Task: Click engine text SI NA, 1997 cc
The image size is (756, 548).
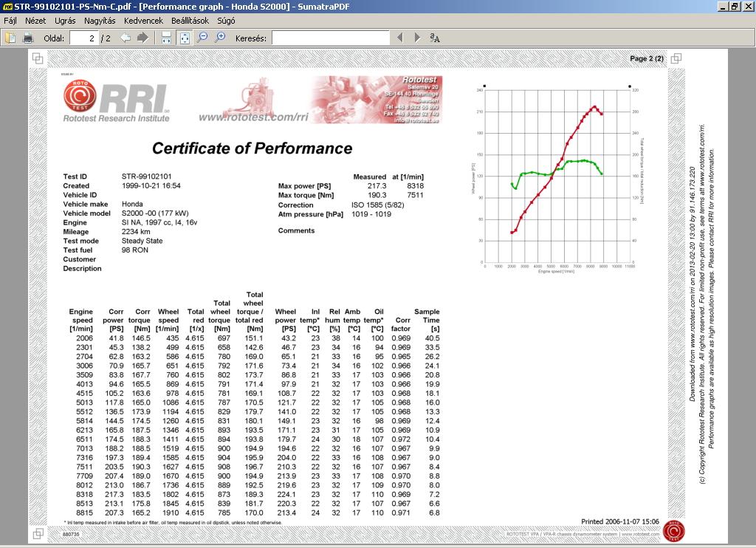Action: (146, 222)
